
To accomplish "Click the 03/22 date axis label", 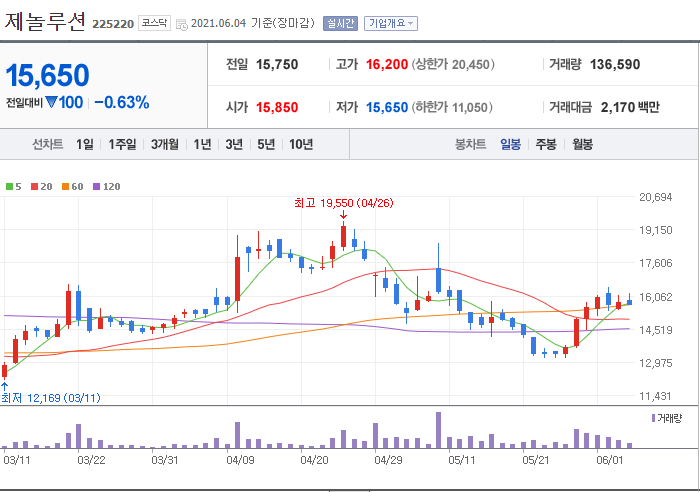I will pos(92,460).
